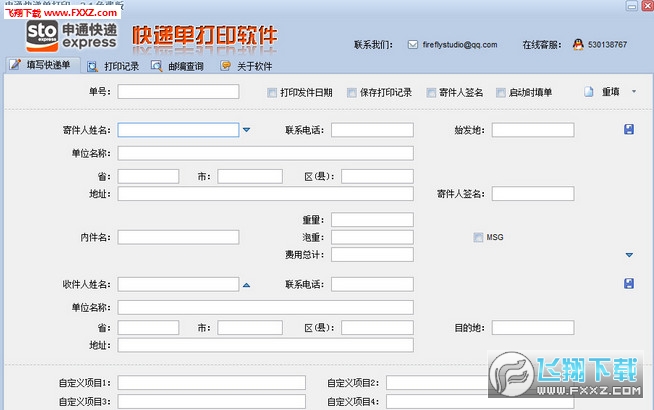Open the 邮编查询 tab
Image resolution: width=654 pixels, height=410 pixels.
177,66
